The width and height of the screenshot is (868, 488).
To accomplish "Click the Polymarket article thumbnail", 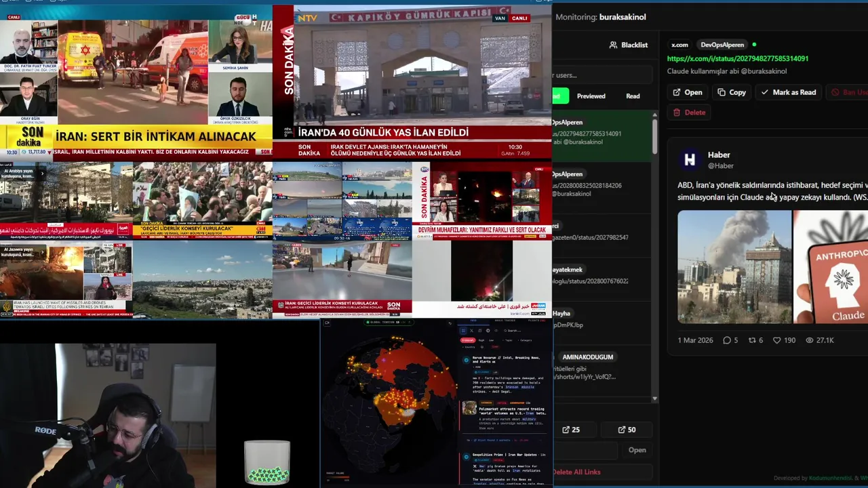I will click(469, 408).
